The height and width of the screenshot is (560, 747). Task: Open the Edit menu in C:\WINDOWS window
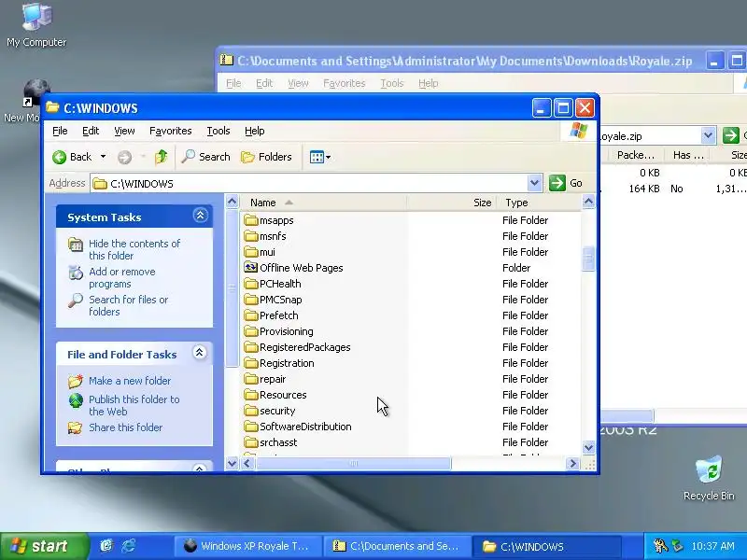pyautogui.click(x=91, y=131)
